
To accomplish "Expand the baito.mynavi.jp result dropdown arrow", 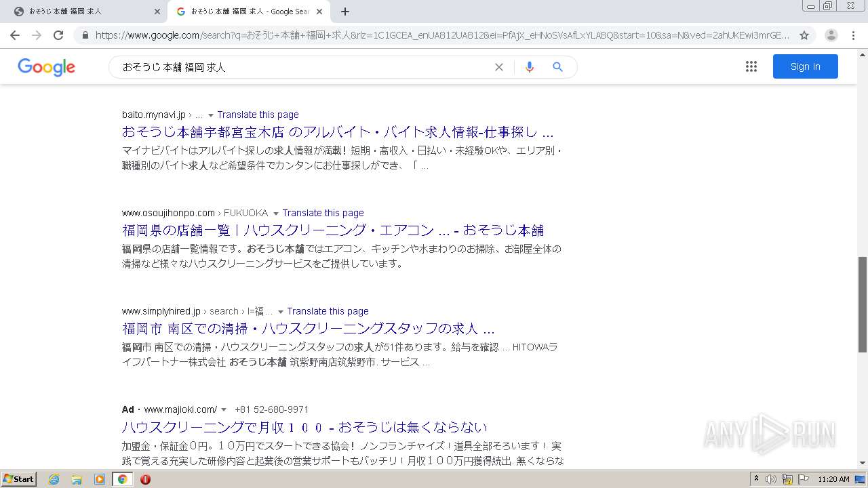I will point(211,115).
